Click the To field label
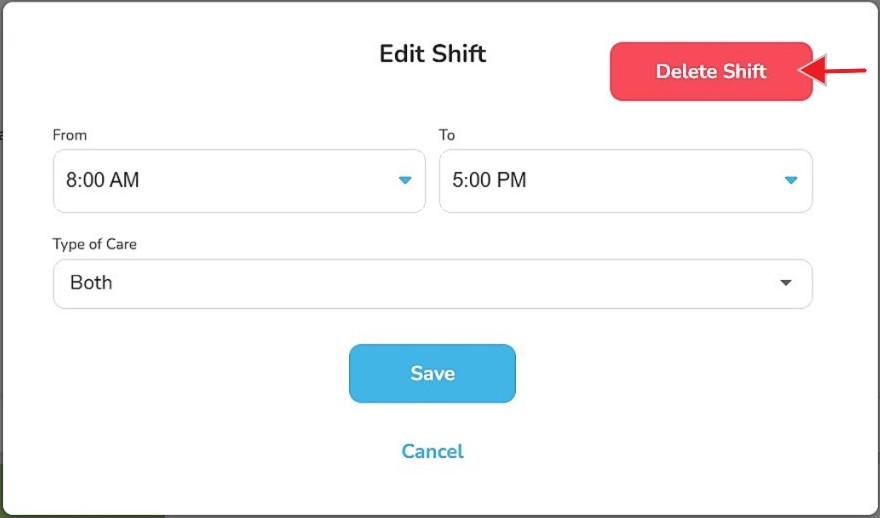Image resolution: width=880 pixels, height=518 pixels. (x=447, y=135)
